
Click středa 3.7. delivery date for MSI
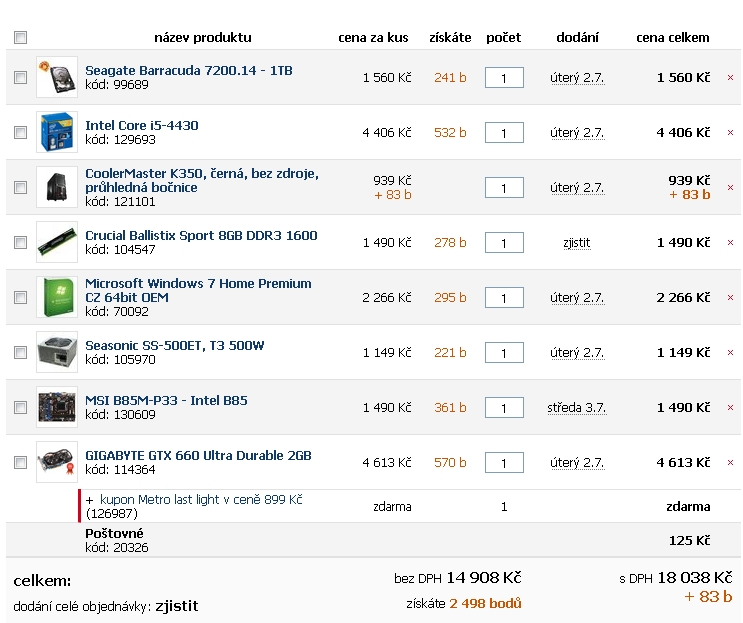(577, 408)
